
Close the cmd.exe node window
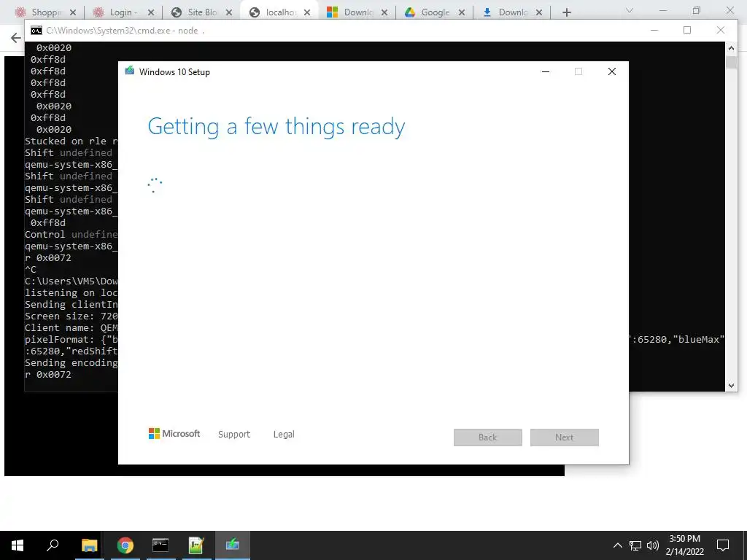[x=721, y=30]
